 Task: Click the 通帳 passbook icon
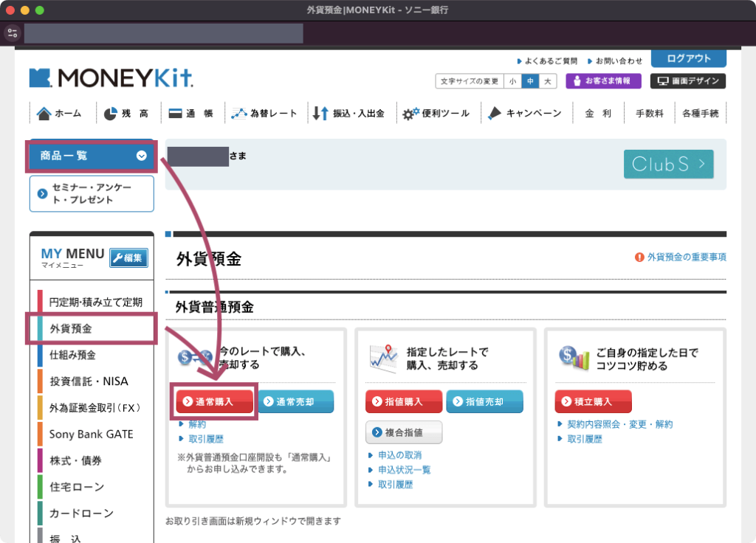(x=175, y=114)
